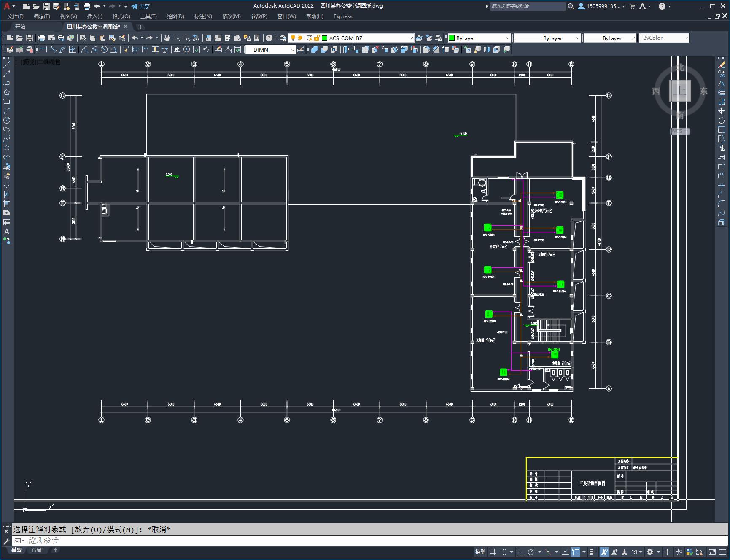Switch to the 开始 tab
This screenshot has height=560, width=730.
[20, 27]
